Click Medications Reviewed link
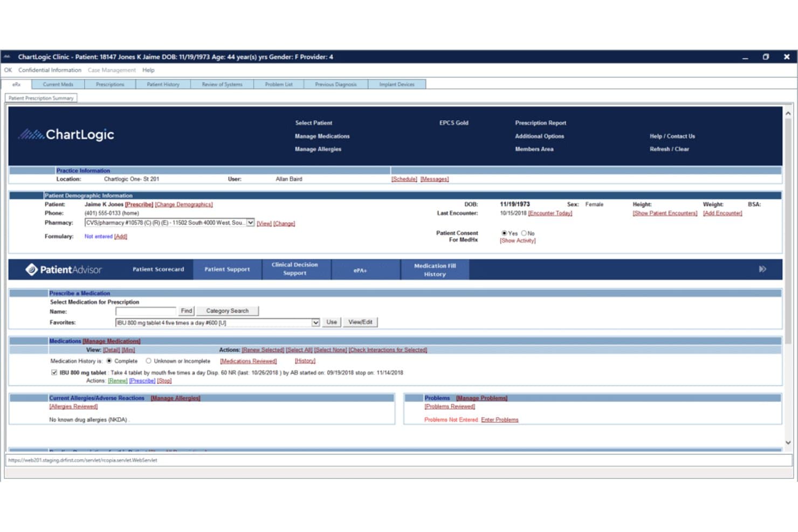 (x=249, y=361)
